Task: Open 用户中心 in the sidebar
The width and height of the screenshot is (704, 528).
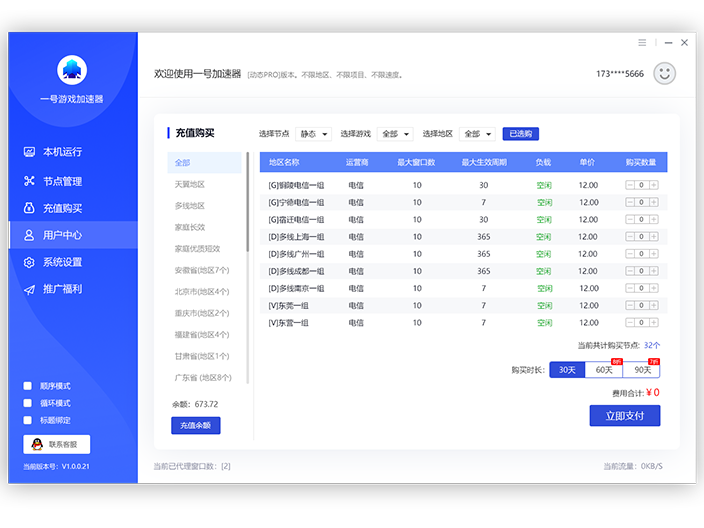Action: [62, 235]
